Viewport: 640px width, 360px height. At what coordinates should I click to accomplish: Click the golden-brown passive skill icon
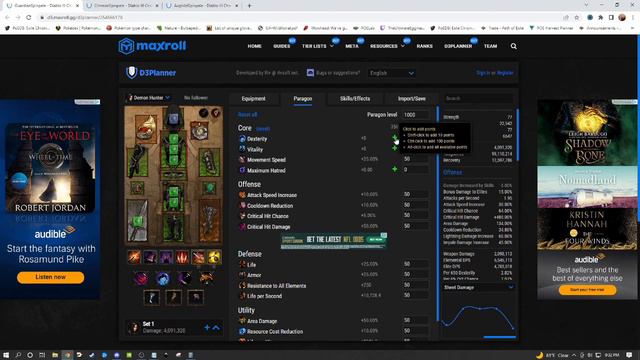[206, 278]
